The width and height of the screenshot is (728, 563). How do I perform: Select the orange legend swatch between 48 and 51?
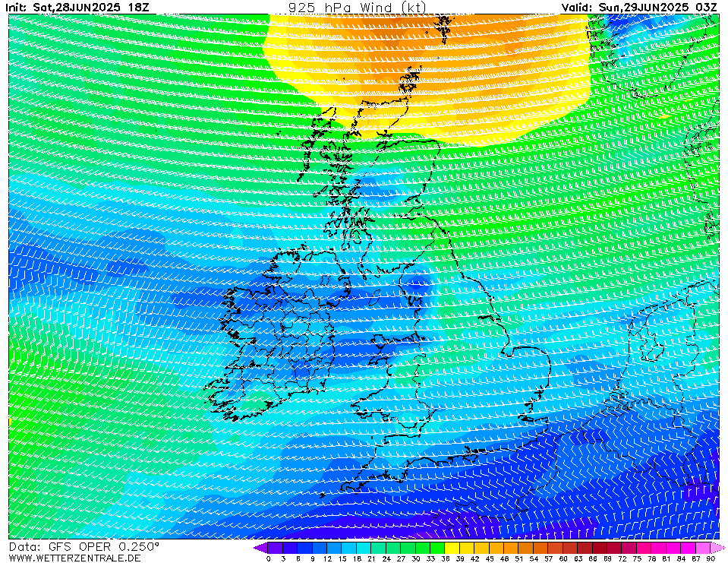coord(512,547)
